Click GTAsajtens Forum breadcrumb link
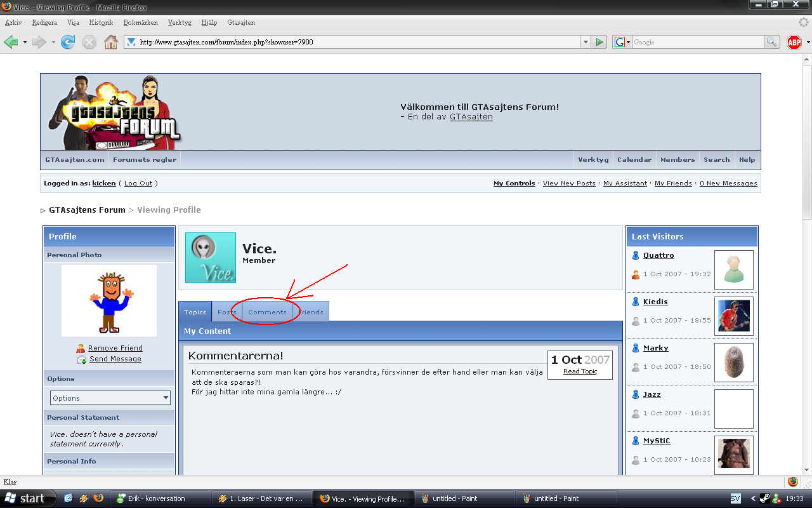Viewport: 812px width, 508px height. 87,210
